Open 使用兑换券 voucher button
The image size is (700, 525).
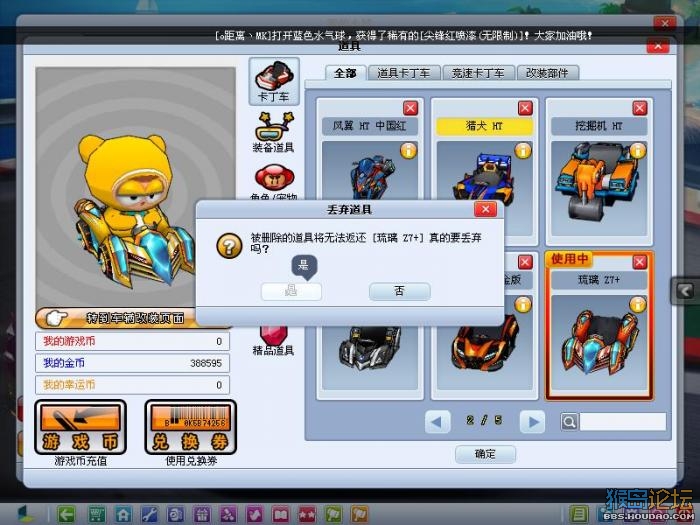click(191, 428)
